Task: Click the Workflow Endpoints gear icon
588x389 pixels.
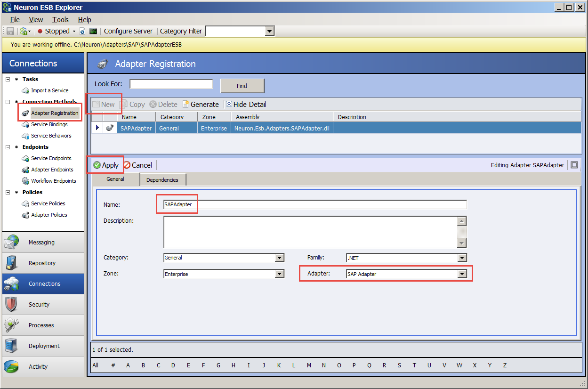Action: click(x=25, y=181)
